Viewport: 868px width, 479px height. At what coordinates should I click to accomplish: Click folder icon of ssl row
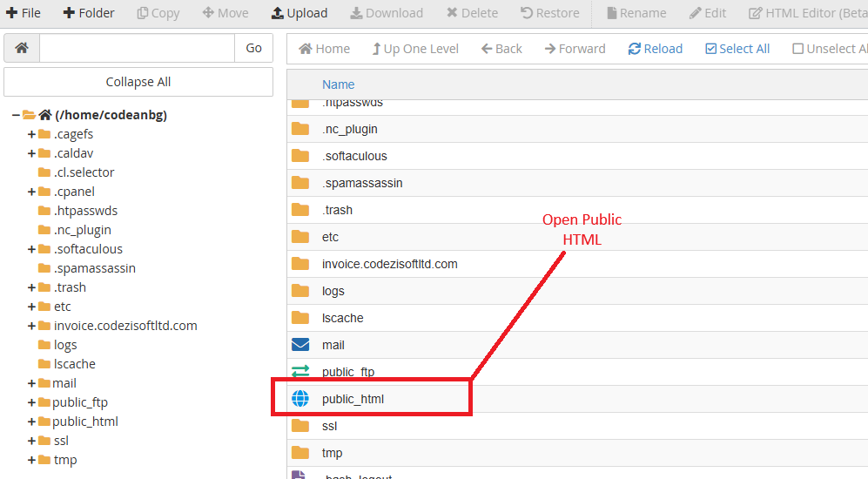(x=300, y=426)
